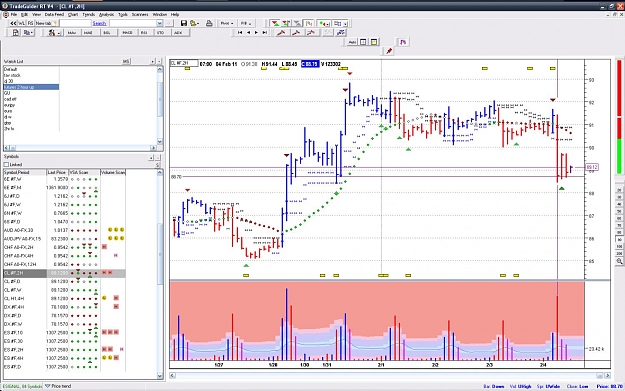The width and height of the screenshot is (625, 391).
Task: Click the chart horizontal scrollbar left arrow
Action: click(172, 375)
